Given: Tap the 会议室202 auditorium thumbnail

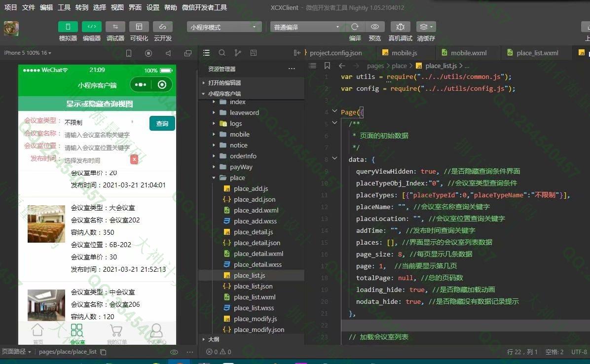Looking at the screenshot, I should point(46,224).
